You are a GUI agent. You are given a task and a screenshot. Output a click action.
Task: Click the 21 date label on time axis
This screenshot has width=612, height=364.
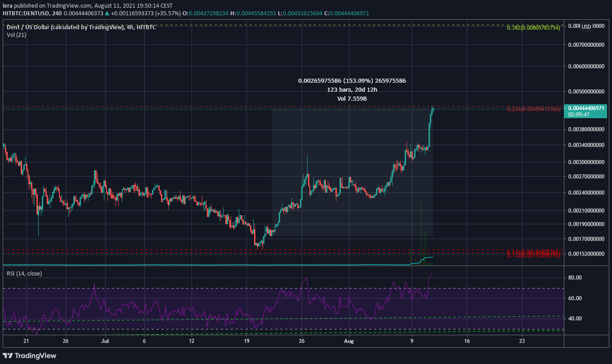point(26,341)
